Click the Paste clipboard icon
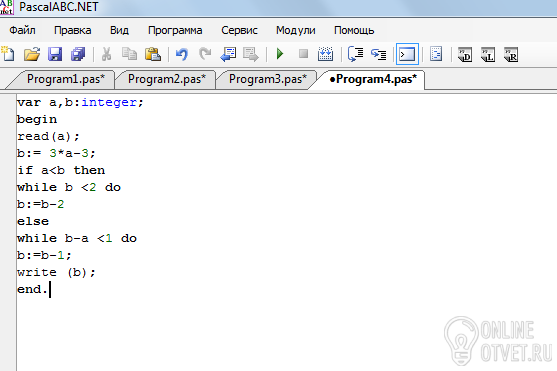This screenshot has width=557, height=371. 153,54
